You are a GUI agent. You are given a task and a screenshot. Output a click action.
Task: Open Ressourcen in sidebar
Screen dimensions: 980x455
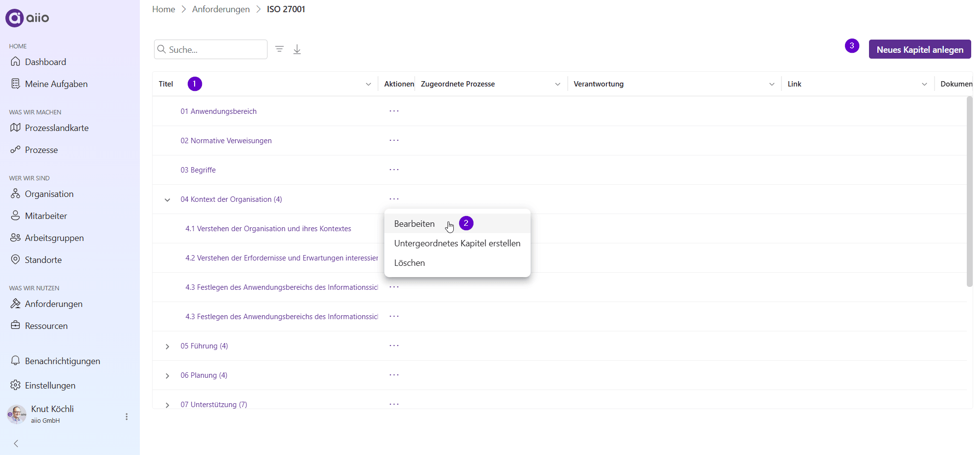[46, 326]
